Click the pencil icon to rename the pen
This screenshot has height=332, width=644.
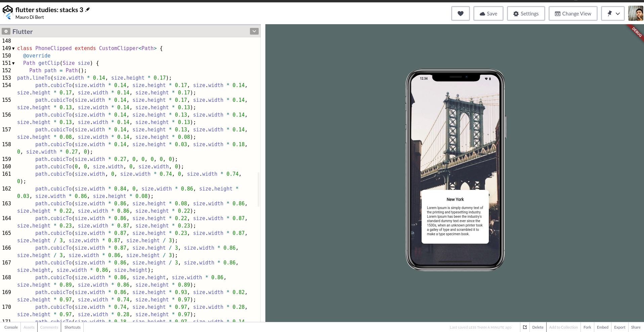click(87, 9)
